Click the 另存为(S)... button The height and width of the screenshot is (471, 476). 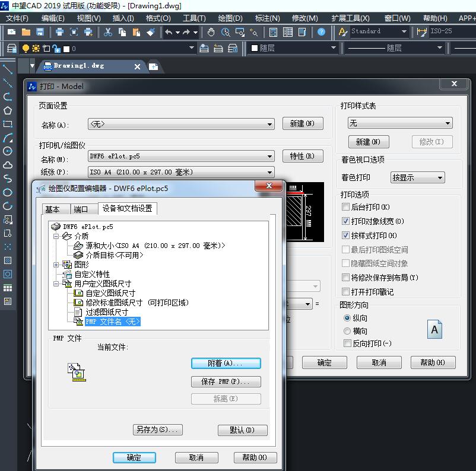click(157, 429)
